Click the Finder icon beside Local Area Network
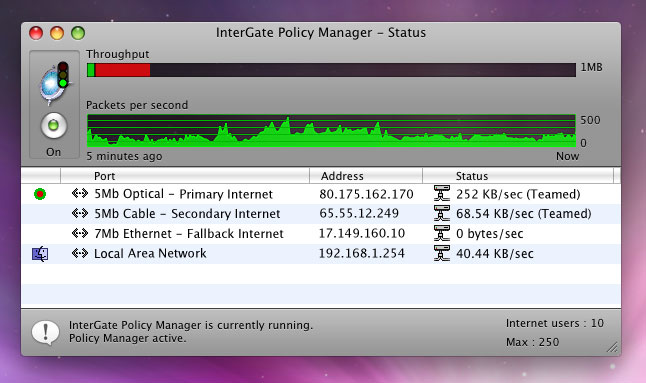Image resolution: width=646 pixels, height=383 pixels. [x=40, y=254]
